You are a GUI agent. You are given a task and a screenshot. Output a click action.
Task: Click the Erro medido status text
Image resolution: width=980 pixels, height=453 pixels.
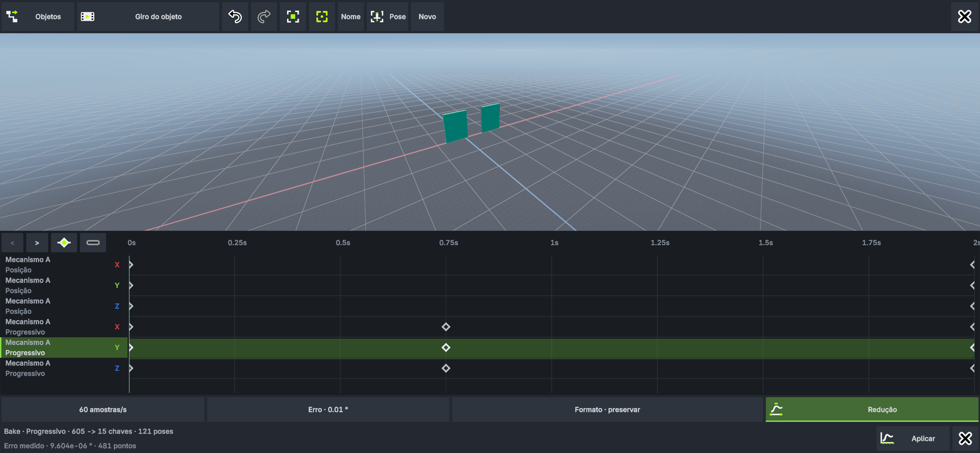click(x=70, y=446)
